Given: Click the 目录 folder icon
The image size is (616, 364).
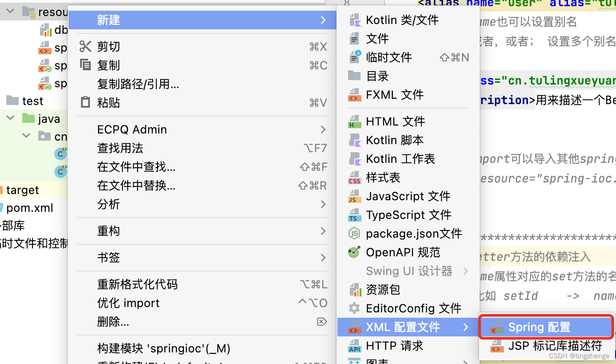Looking at the screenshot, I should 354,76.
